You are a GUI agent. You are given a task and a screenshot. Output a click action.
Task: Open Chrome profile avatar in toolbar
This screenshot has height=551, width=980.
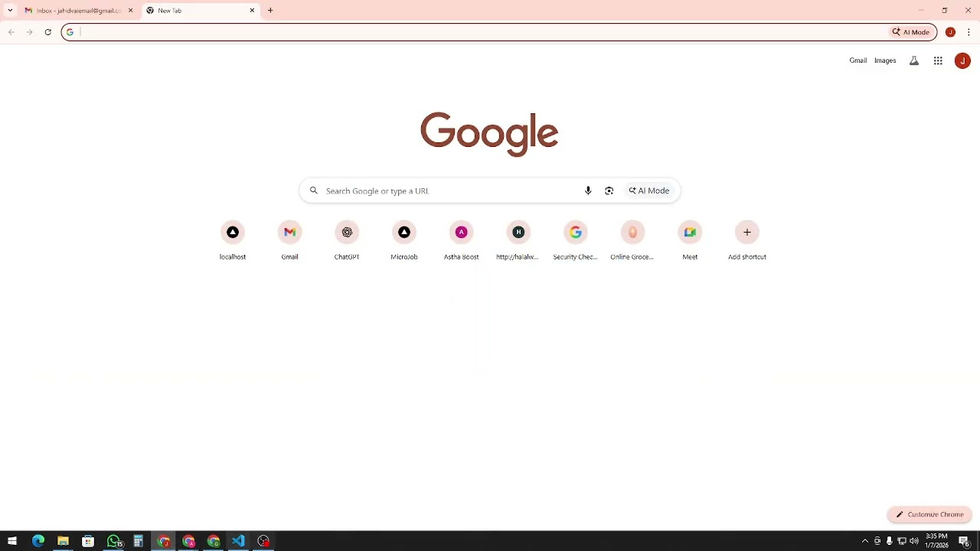[x=950, y=32]
